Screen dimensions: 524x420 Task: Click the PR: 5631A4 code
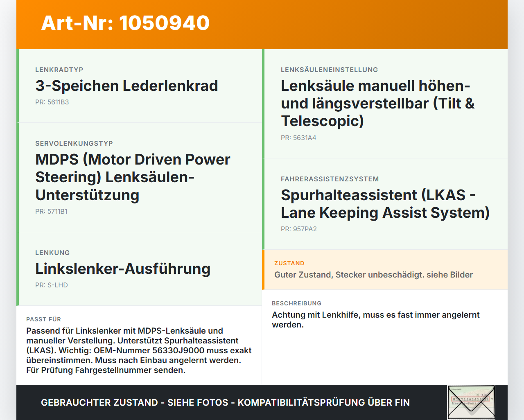(298, 138)
